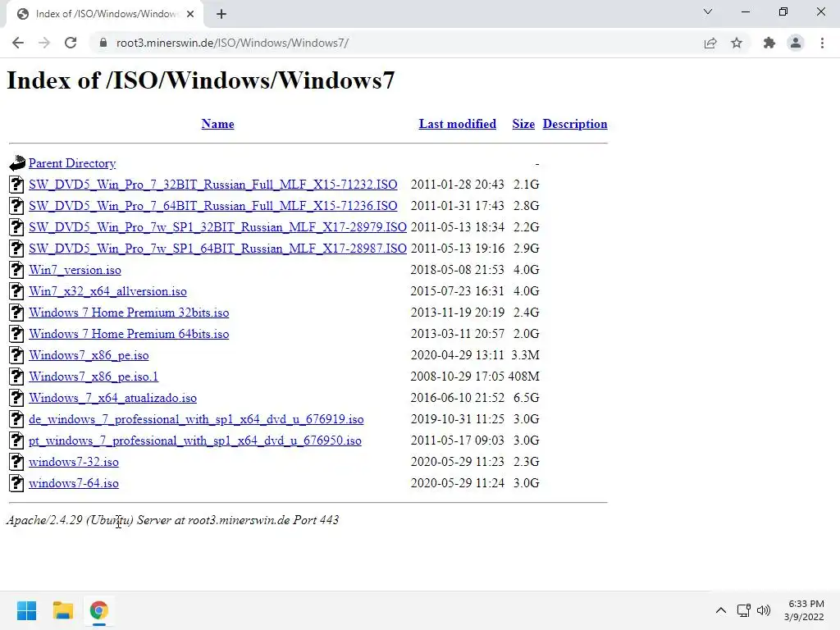The image size is (840, 630).
Task: Open the tab search chevron
Action: tap(708, 11)
